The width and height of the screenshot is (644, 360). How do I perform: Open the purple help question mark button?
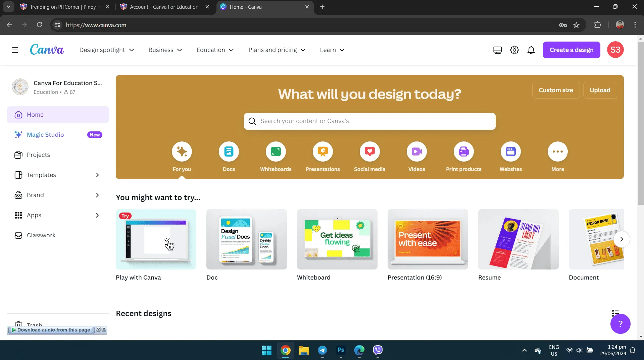click(x=620, y=324)
